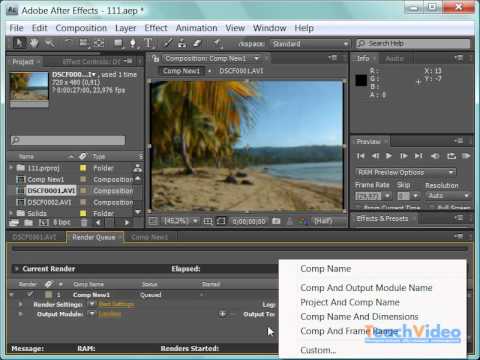Image resolution: width=480 pixels, height=360 pixels.
Task: Select the Pan Behind tool
Action: pos(99,43)
